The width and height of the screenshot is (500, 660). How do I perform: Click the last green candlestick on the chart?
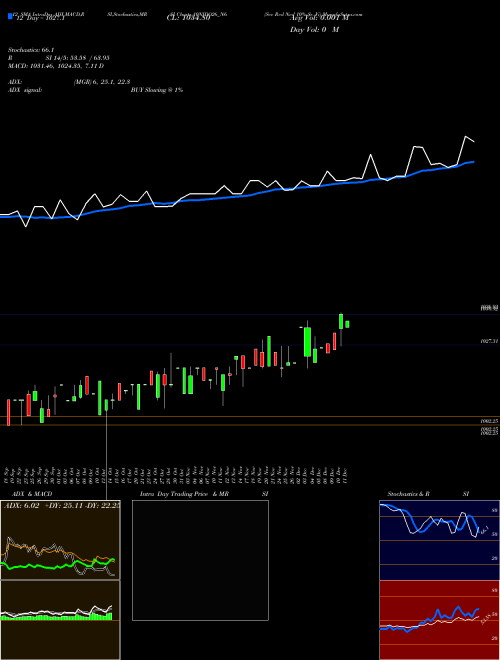pos(347,324)
